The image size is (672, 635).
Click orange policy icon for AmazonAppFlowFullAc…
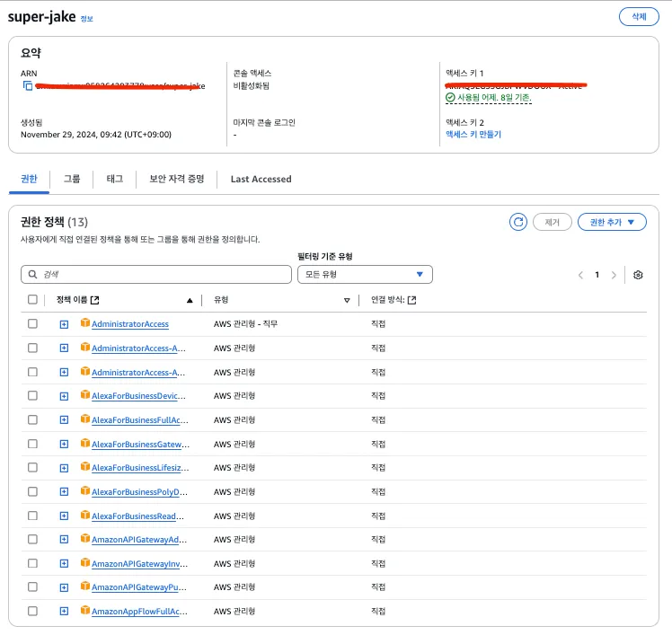click(85, 610)
